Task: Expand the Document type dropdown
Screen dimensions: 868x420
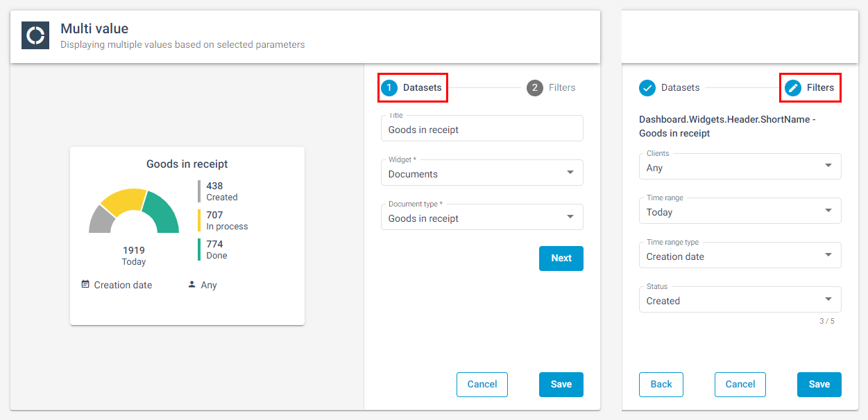Action: pos(482,218)
